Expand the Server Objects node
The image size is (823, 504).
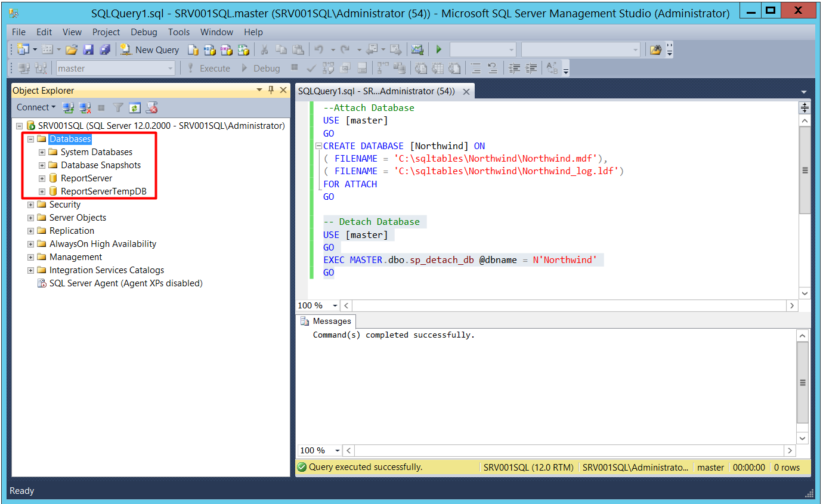tap(30, 218)
